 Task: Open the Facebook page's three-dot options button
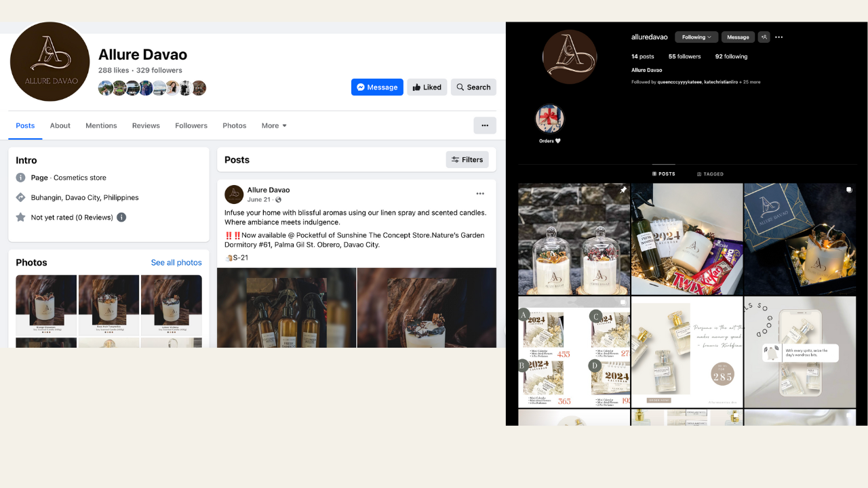(485, 125)
